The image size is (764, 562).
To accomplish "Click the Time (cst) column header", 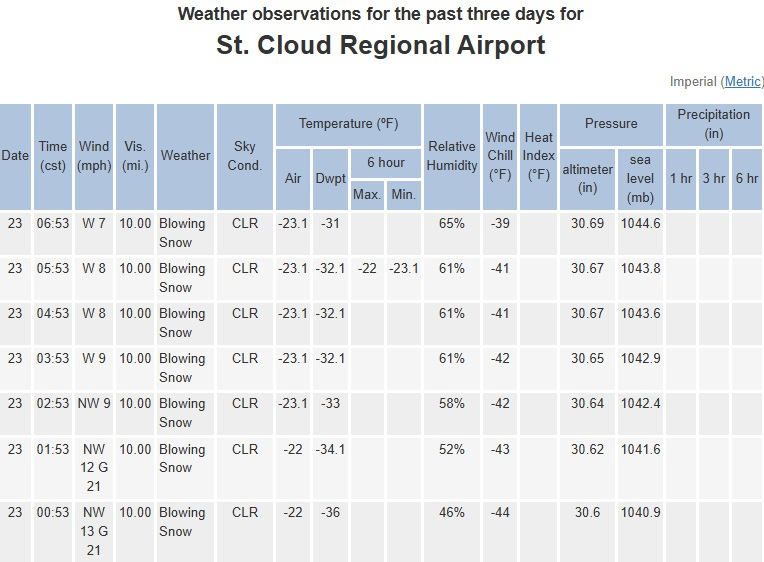I will (53, 156).
